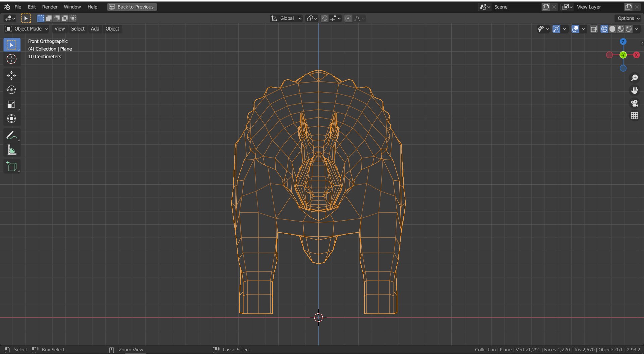Activate the Cursor tool

(x=11, y=59)
